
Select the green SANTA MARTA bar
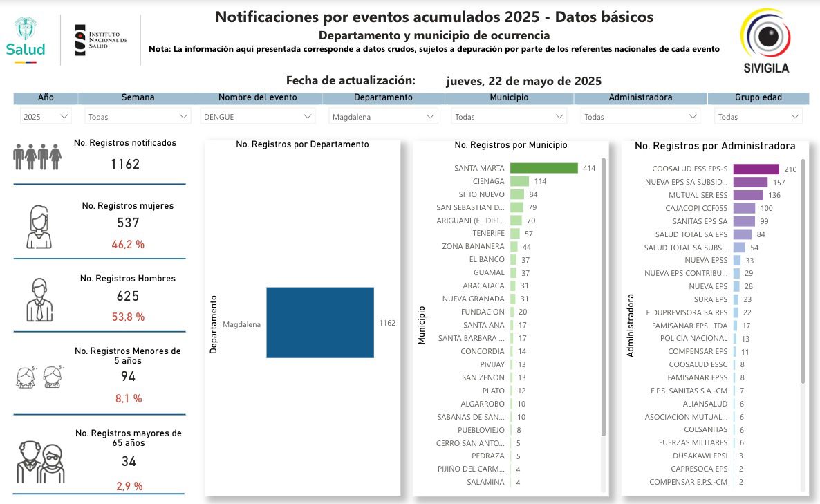(543, 168)
